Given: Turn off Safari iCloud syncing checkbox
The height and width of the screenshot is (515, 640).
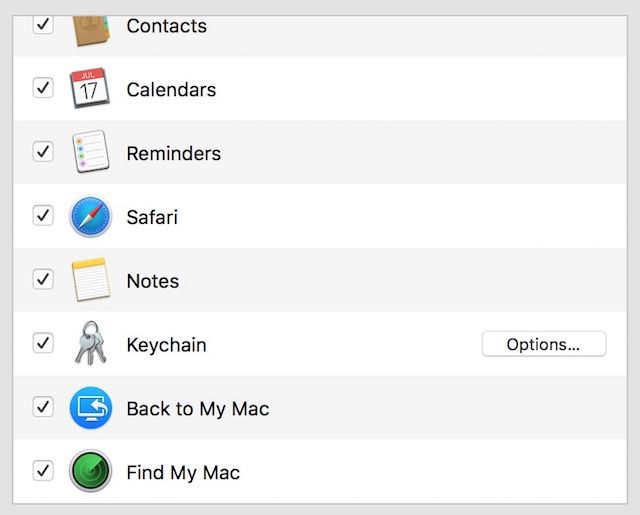Looking at the screenshot, I should (43, 215).
